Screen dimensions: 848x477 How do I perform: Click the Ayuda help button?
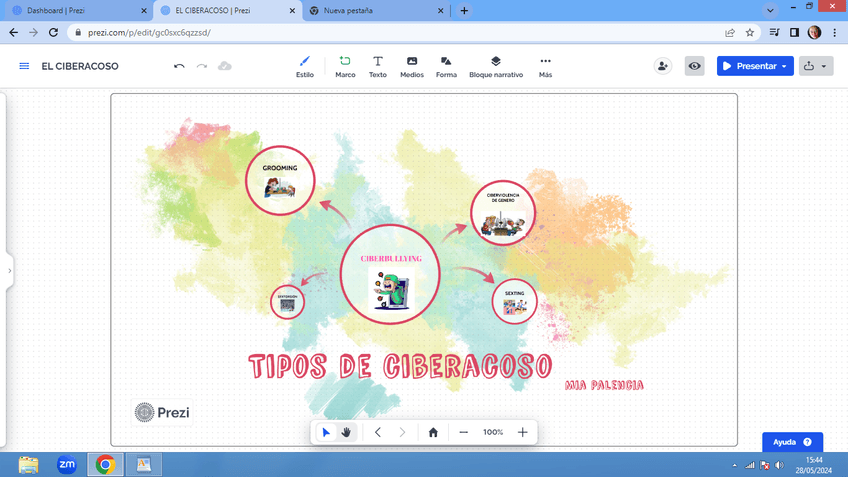(792, 442)
